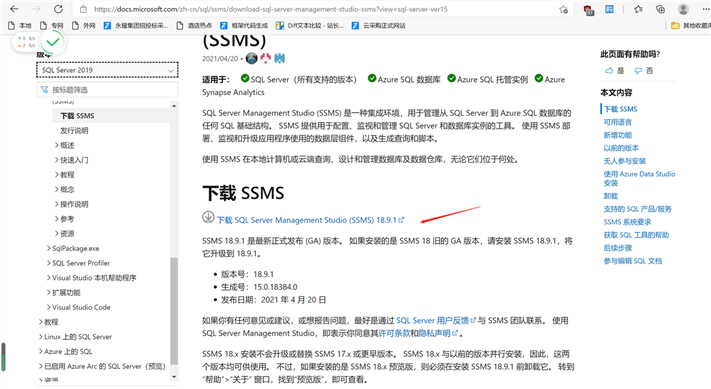Open the 永耀集团招投标采 bookmark
This screenshot has height=389, width=711.
pyautogui.click(x=136, y=25)
